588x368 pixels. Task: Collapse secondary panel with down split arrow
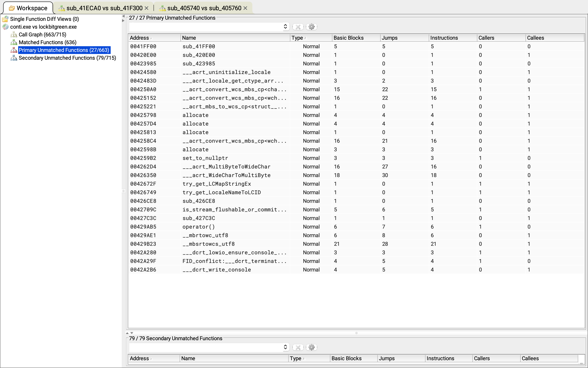[132, 333]
